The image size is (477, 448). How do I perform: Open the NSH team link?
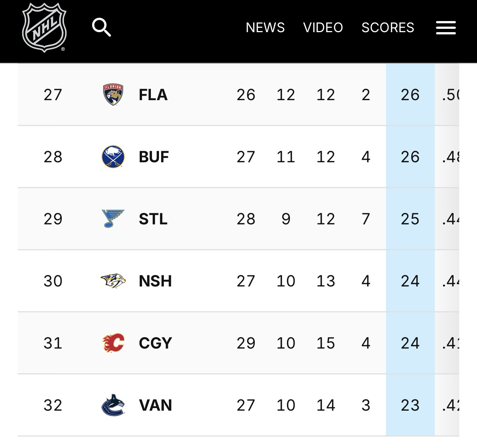(155, 281)
